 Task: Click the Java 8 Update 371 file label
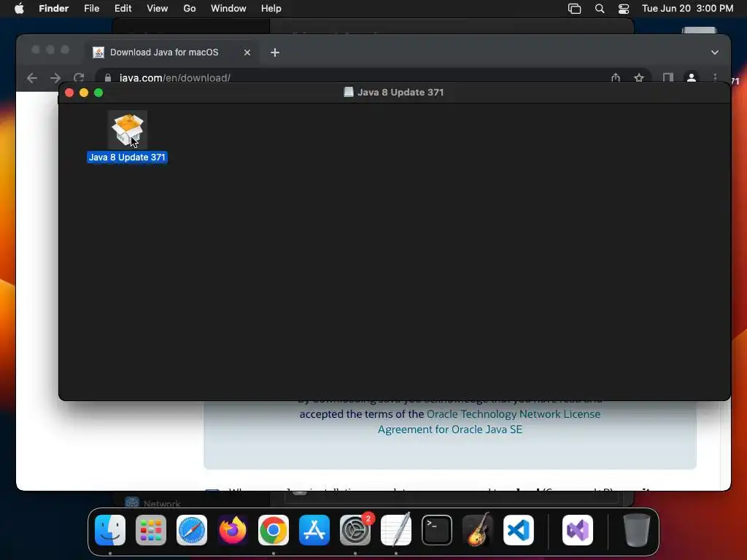click(x=127, y=157)
